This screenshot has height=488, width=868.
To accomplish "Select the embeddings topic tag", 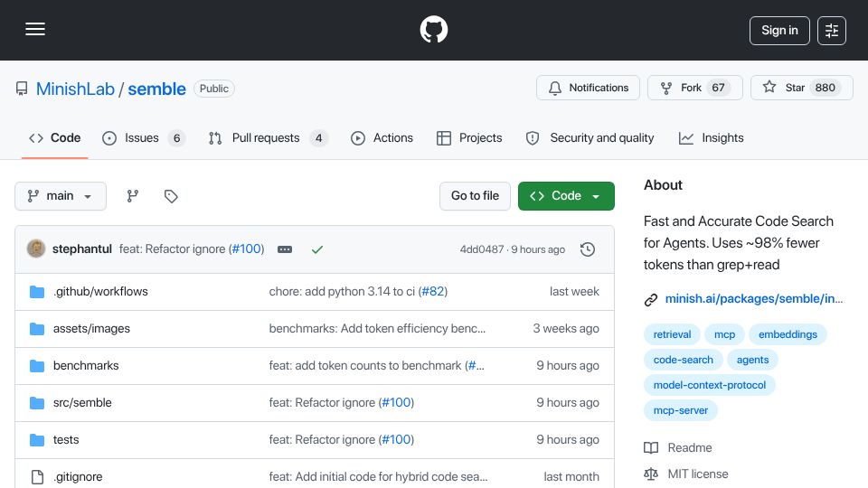I will click(788, 334).
